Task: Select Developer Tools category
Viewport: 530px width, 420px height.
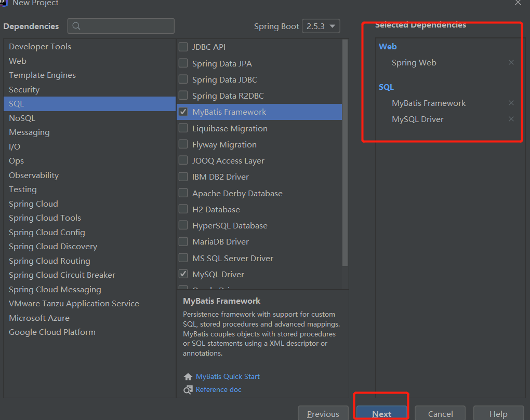Action: [x=89, y=47]
